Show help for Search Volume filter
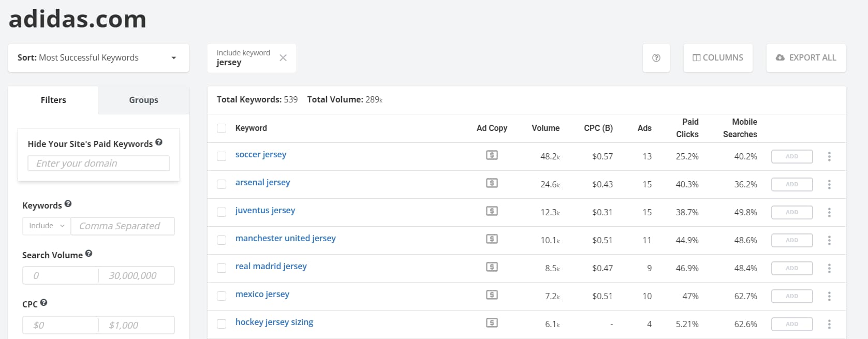Viewport: 868px width, 339px height. coord(89,254)
